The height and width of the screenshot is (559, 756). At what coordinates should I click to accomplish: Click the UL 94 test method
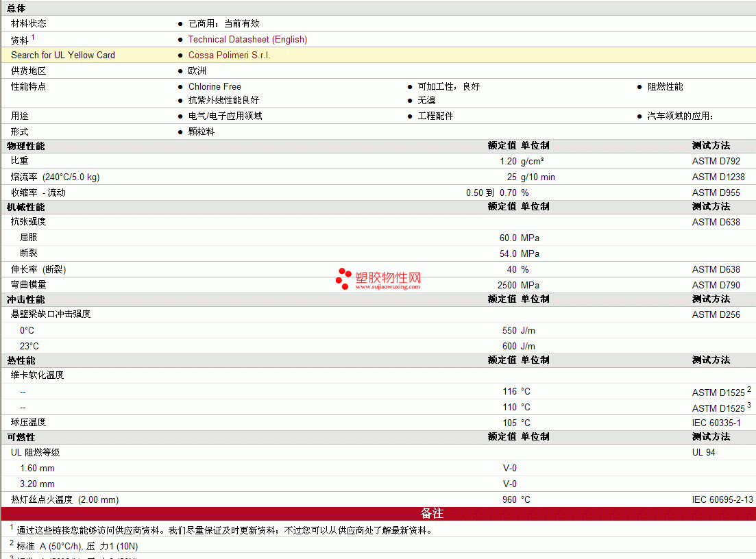tap(703, 453)
